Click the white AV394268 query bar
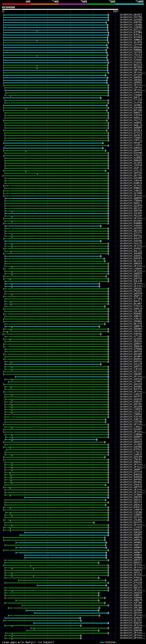This screenshot has height=644, width=146. pos(60,9)
